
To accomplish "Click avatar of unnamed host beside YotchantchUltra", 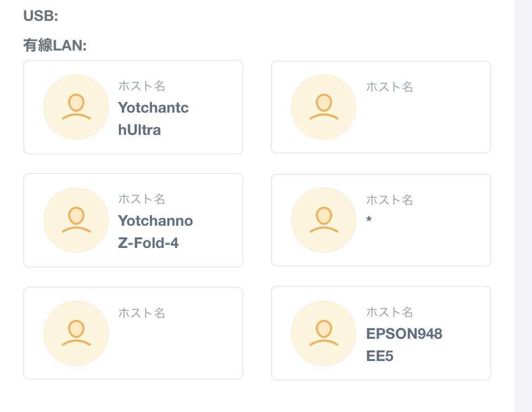I will pos(324,107).
